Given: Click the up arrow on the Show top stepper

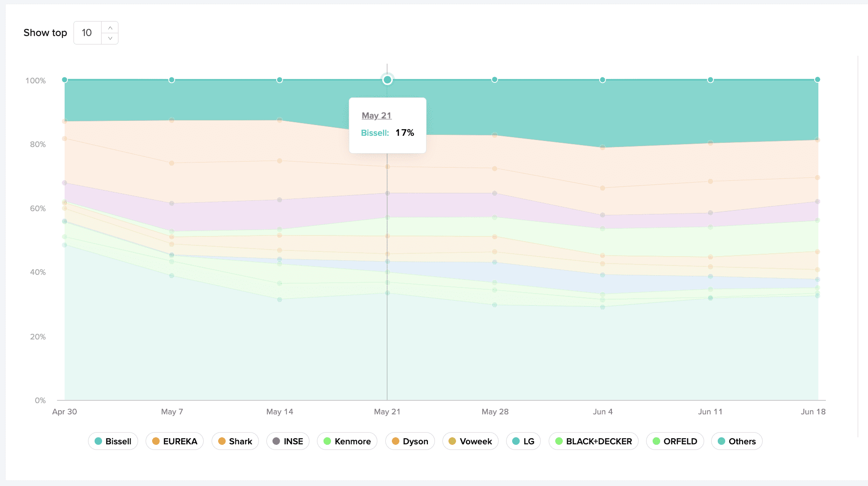Looking at the screenshot, I should click(x=110, y=28).
